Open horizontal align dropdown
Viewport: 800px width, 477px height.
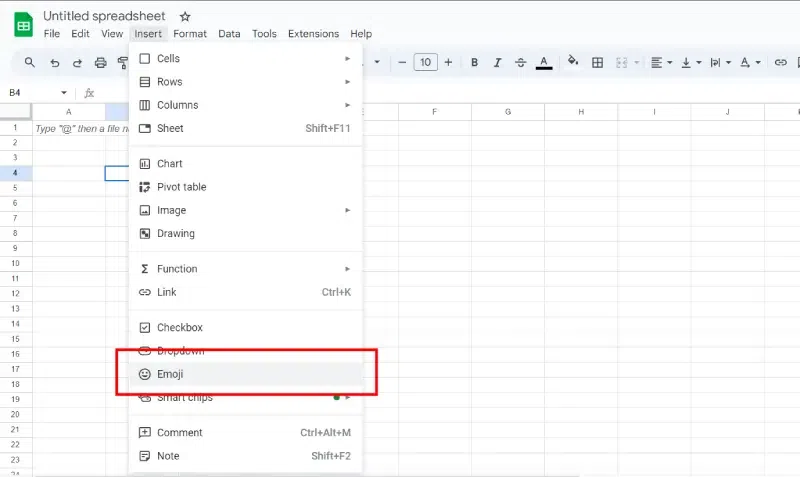click(x=661, y=62)
